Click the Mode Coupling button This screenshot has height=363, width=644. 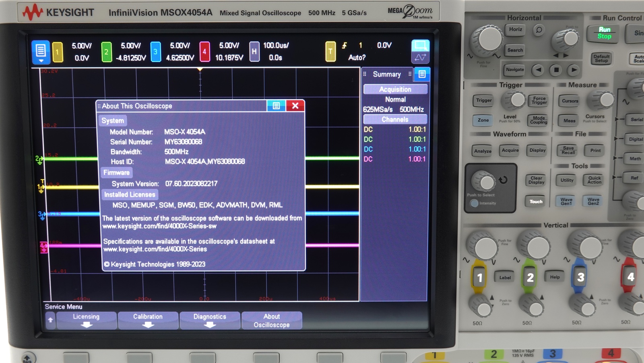pos(539,120)
